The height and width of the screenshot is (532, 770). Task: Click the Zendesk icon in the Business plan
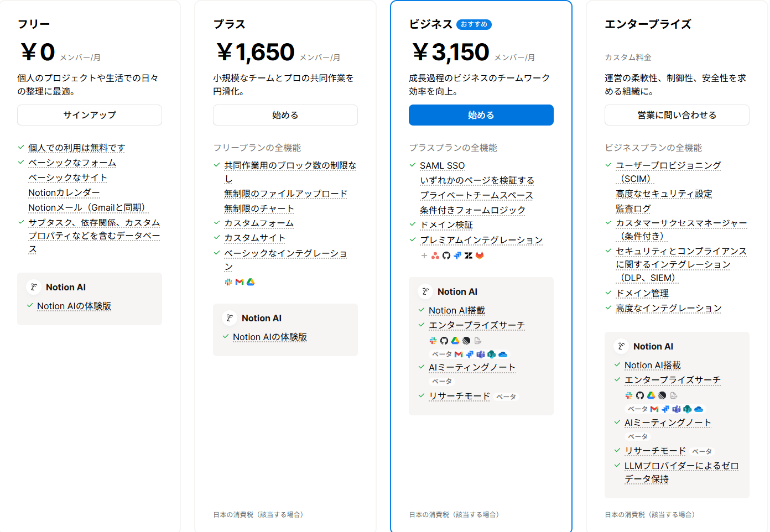click(x=469, y=255)
